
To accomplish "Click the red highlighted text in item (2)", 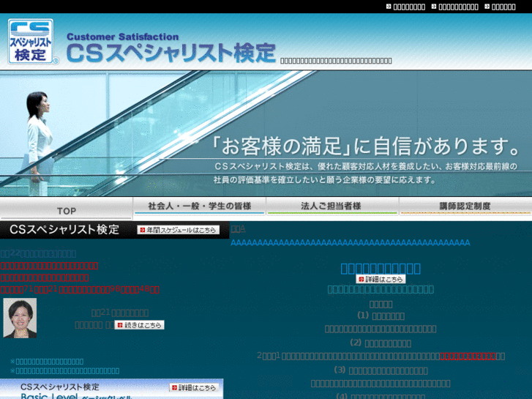I will (x=468, y=357).
